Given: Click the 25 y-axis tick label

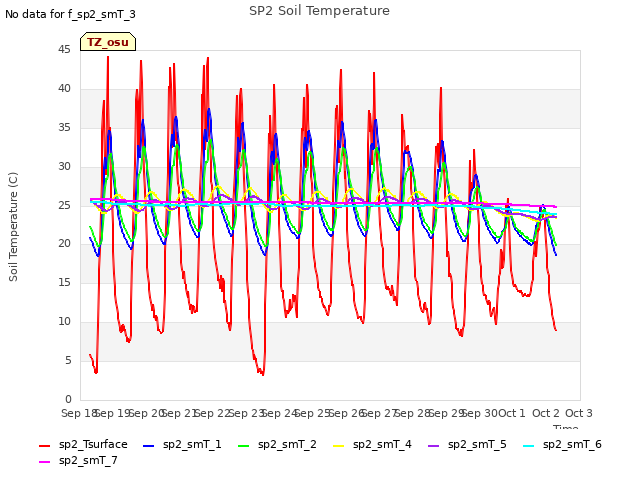Looking at the screenshot, I should pyautogui.click(x=64, y=205).
